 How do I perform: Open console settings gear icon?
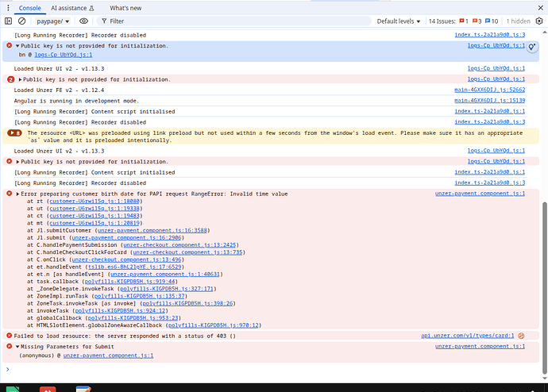pyautogui.click(x=539, y=21)
